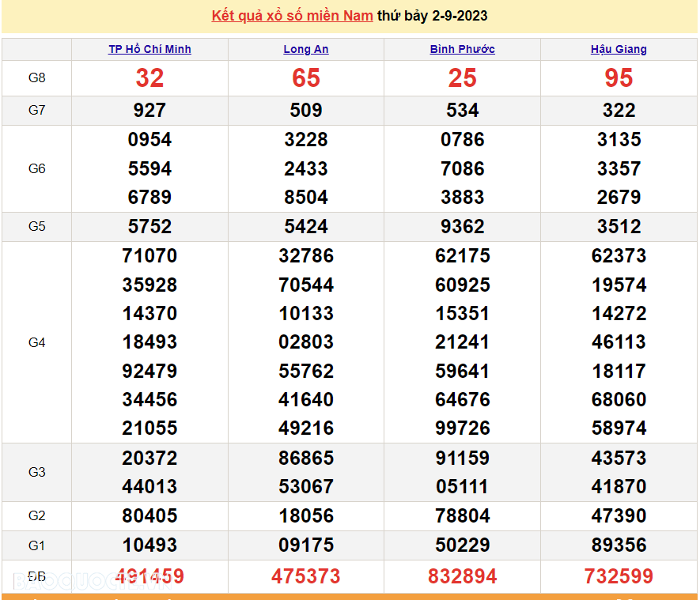Click G2 number 18056
This screenshot has width=700, height=600.
(x=306, y=516)
